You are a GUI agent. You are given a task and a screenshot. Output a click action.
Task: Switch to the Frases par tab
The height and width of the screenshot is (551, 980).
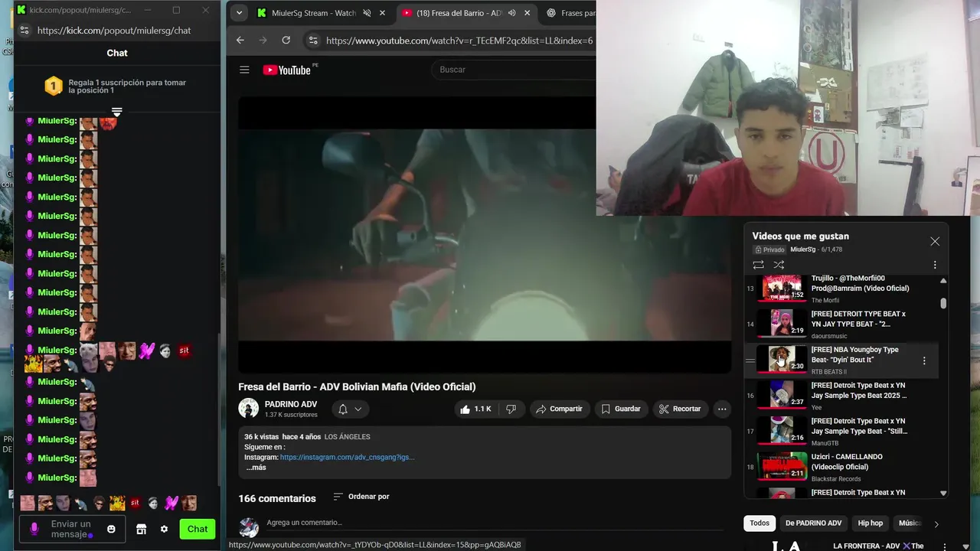tap(570, 13)
